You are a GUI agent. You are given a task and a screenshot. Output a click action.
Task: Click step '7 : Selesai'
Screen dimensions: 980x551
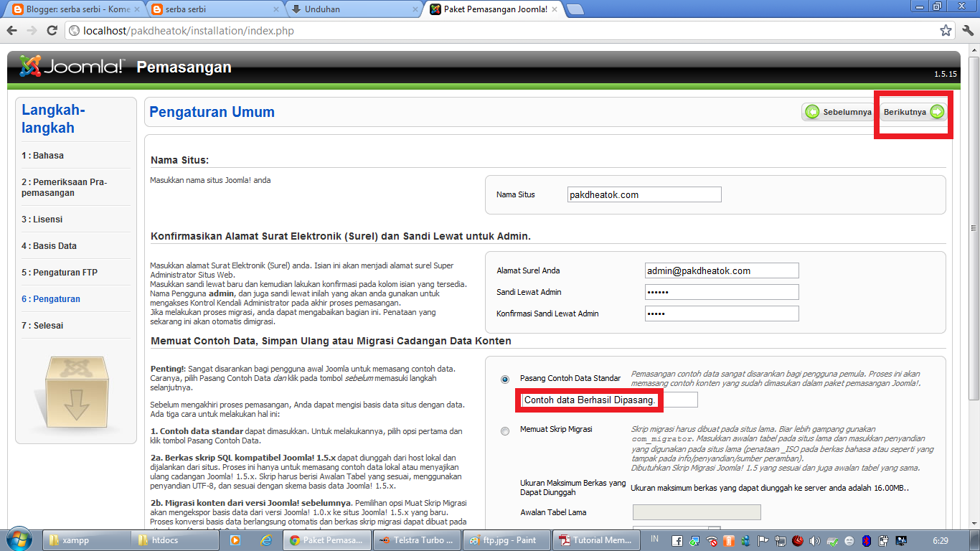pyautogui.click(x=42, y=326)
